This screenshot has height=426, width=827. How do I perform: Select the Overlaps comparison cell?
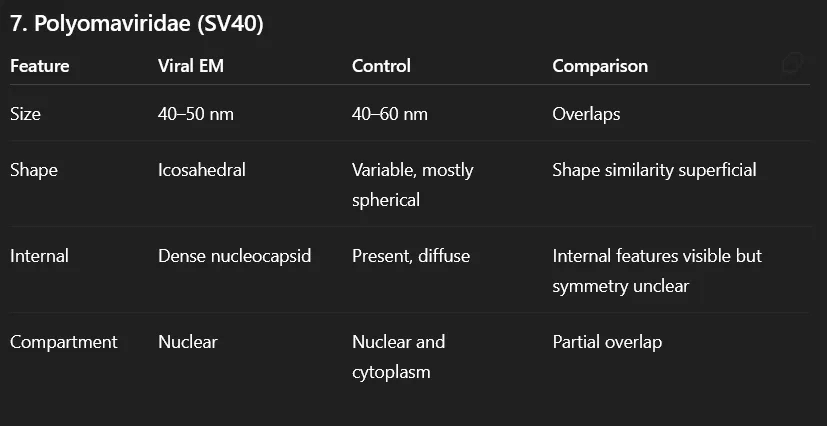586,114
